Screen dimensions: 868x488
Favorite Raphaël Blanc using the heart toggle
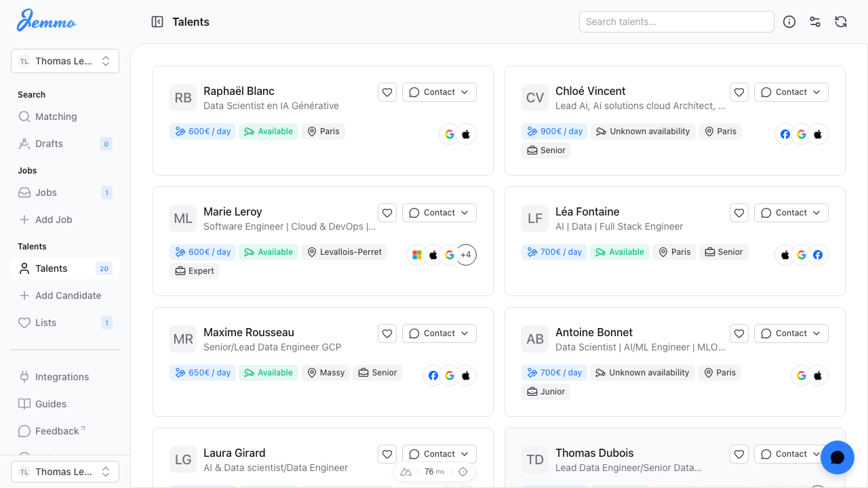[387, 92]
